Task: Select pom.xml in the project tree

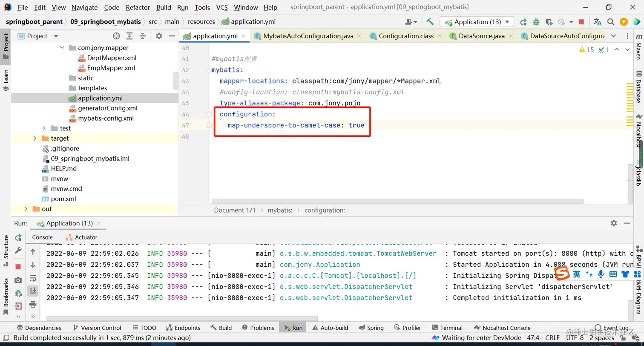Action: pos(63,199)
